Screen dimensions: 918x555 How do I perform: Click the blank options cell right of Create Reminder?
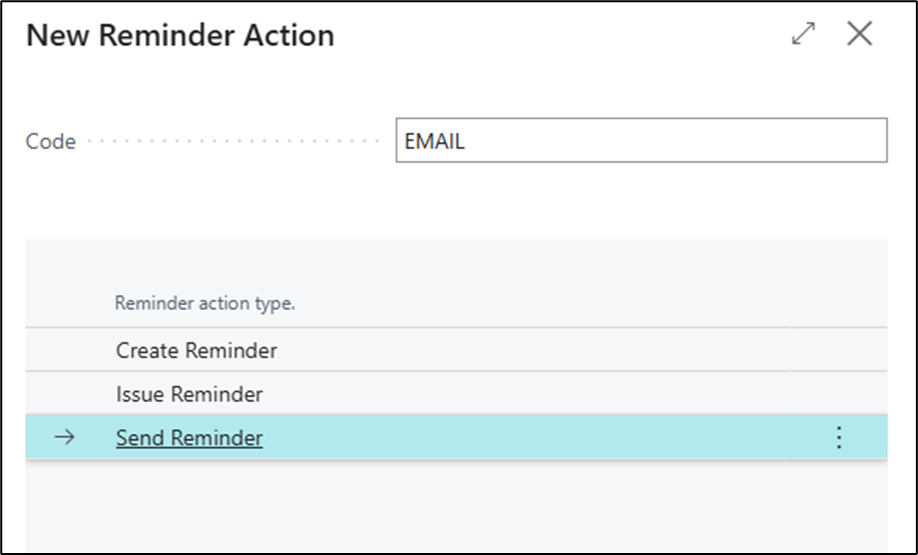(x=839, y=351)
